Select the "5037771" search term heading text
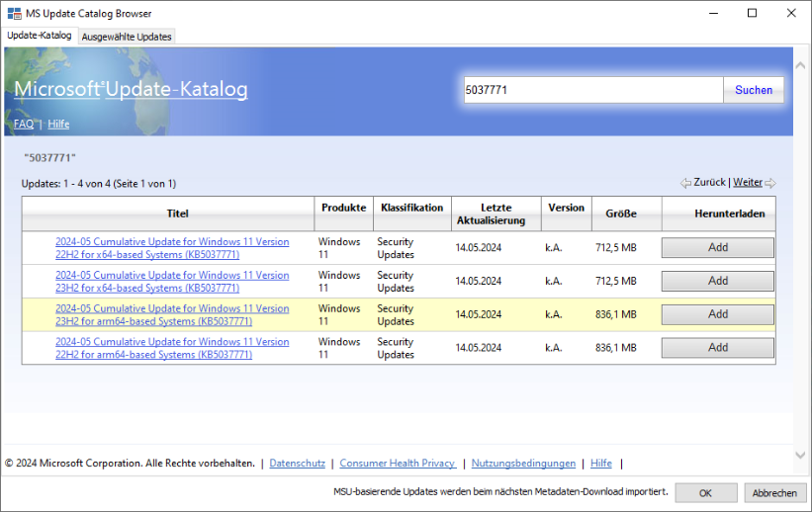 point(49,158)
